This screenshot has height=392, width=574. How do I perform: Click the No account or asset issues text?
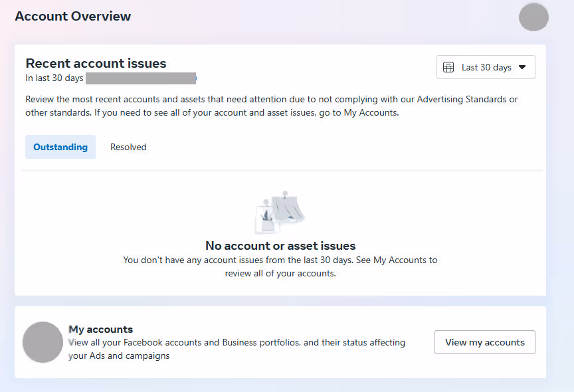pos(280,246)
